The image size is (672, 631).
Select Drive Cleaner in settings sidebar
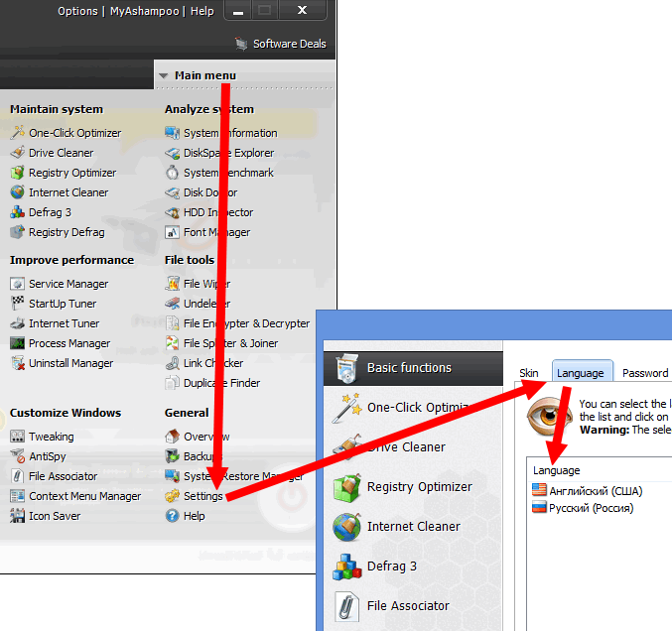412,447
